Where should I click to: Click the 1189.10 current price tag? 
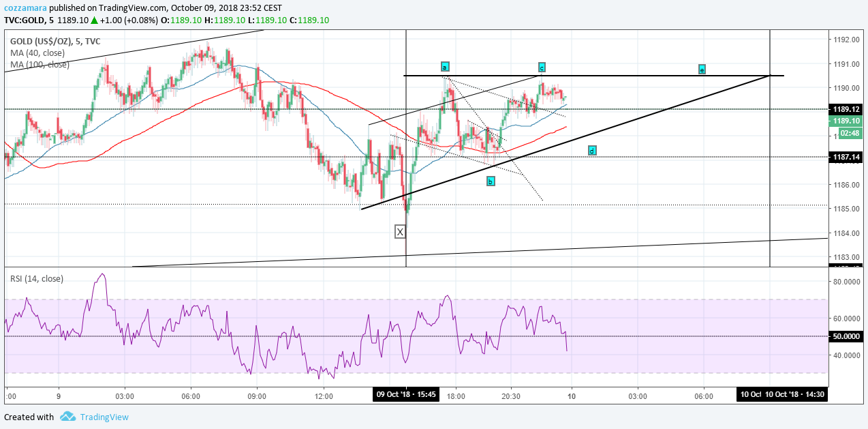tap(846, 121)
